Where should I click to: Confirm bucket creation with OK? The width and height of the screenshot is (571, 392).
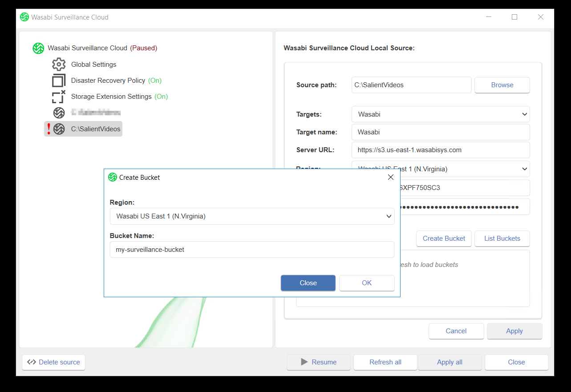tap(367, 283)
